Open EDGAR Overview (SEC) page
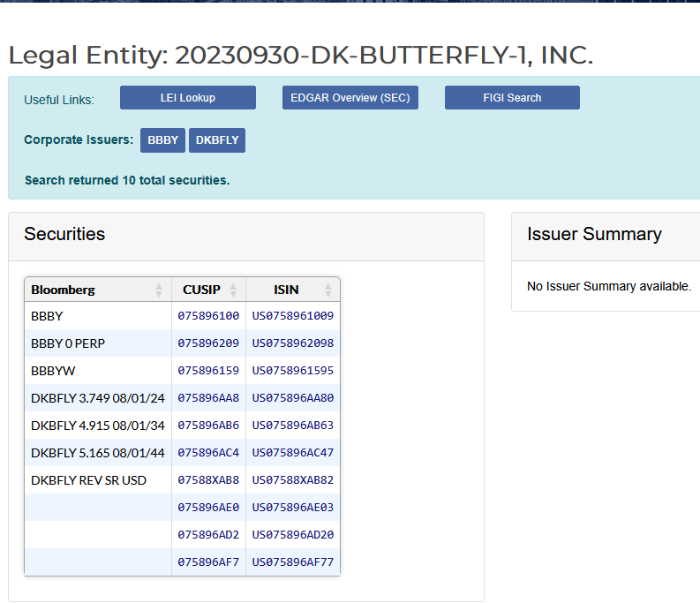This screenshot has height=603, width=700. pyautogui.click(x=350, y=98)
